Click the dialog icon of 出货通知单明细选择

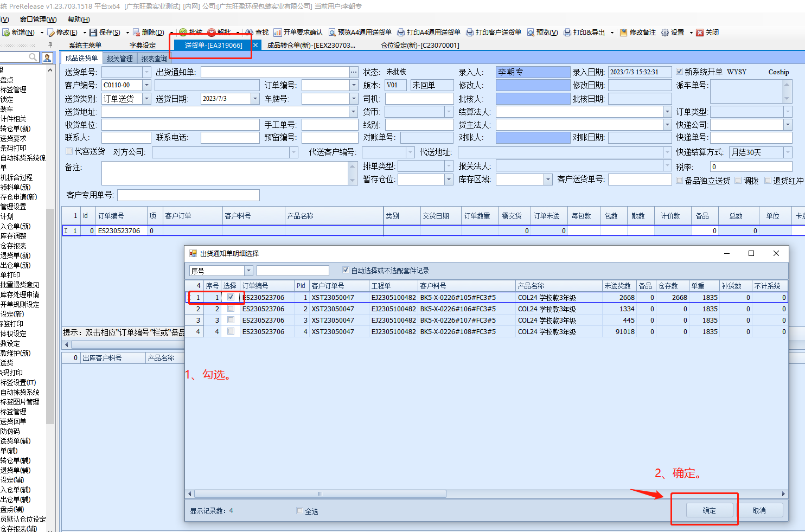193,253
